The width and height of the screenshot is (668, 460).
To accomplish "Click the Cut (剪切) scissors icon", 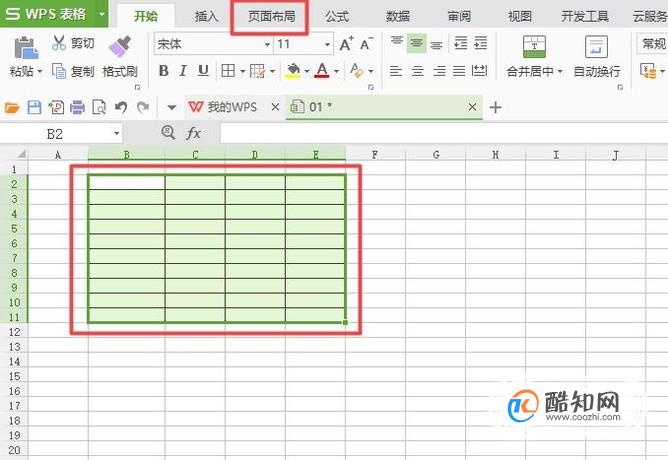I will pos(59,43).
